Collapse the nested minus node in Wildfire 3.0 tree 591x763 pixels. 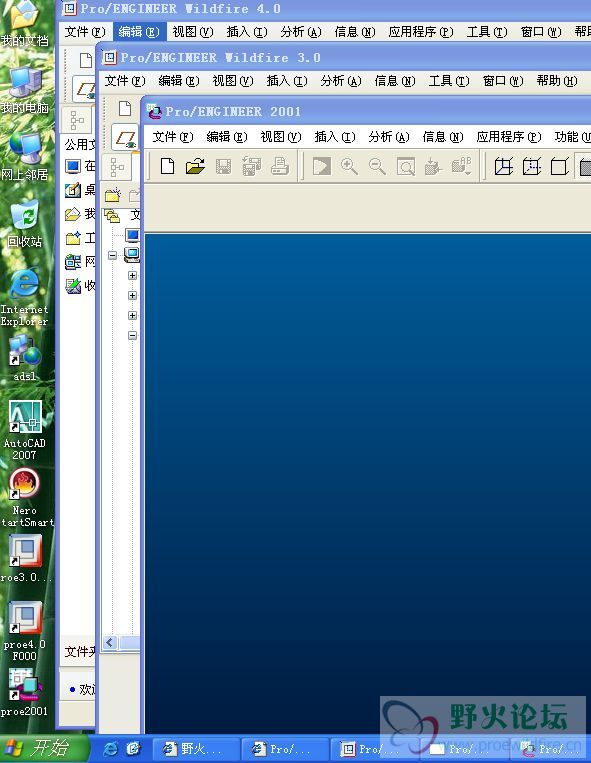[x=132, y=335]
